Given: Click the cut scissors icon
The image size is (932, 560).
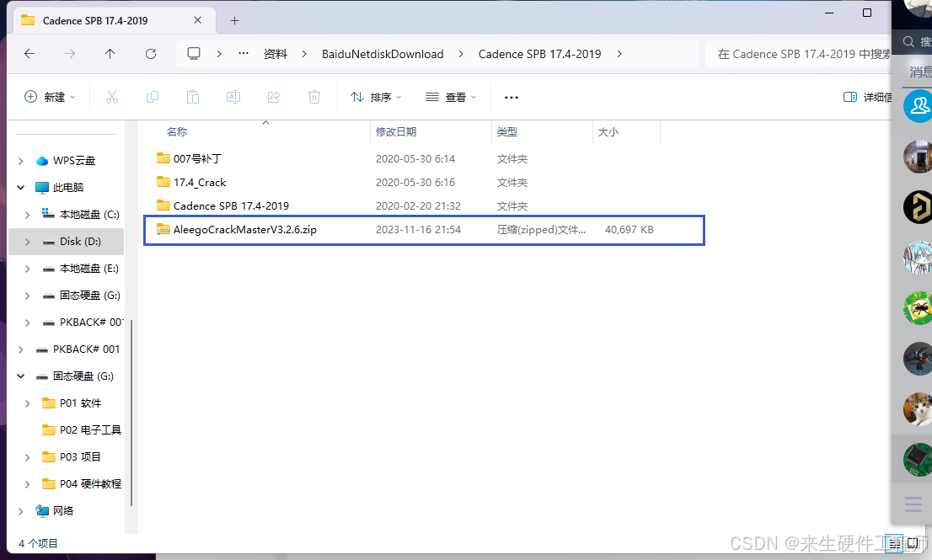Looking at the screenshot, I should coord(112,97).
